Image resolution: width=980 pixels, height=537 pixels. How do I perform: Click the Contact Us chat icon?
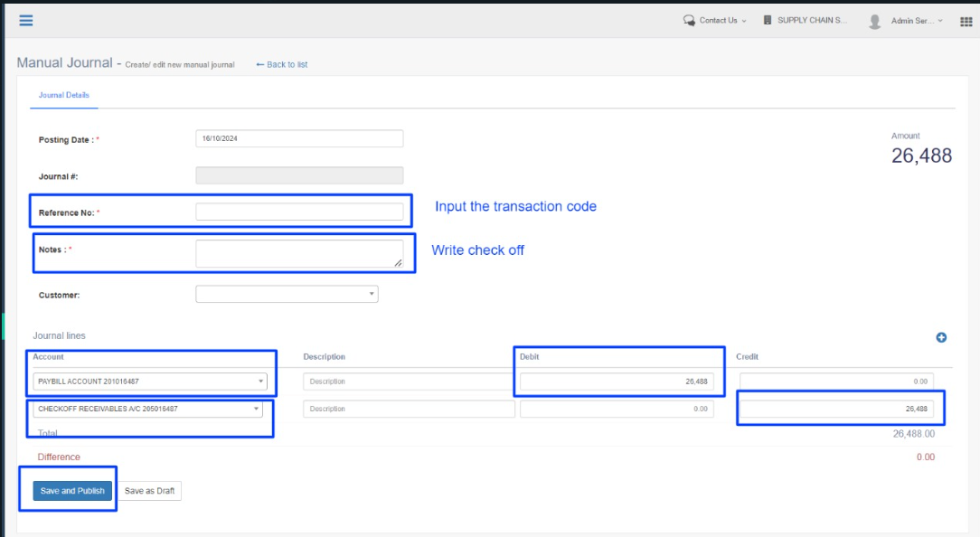(x=689, y=20)
